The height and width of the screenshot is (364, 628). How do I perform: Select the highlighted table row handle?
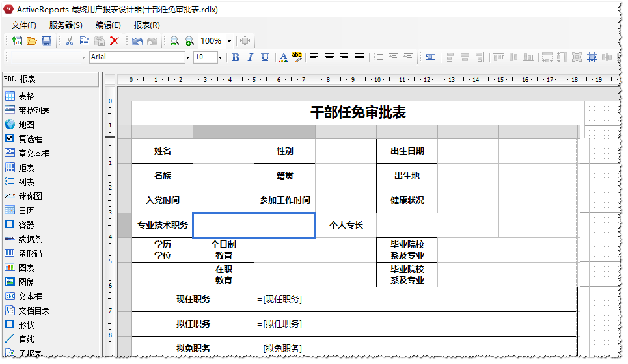(x=125, y=225)
